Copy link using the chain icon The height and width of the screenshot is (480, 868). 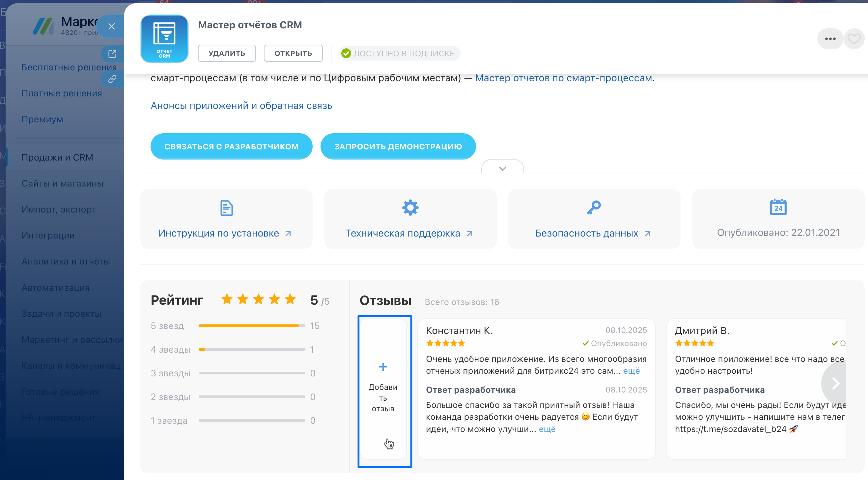click(x=112, y=79)
